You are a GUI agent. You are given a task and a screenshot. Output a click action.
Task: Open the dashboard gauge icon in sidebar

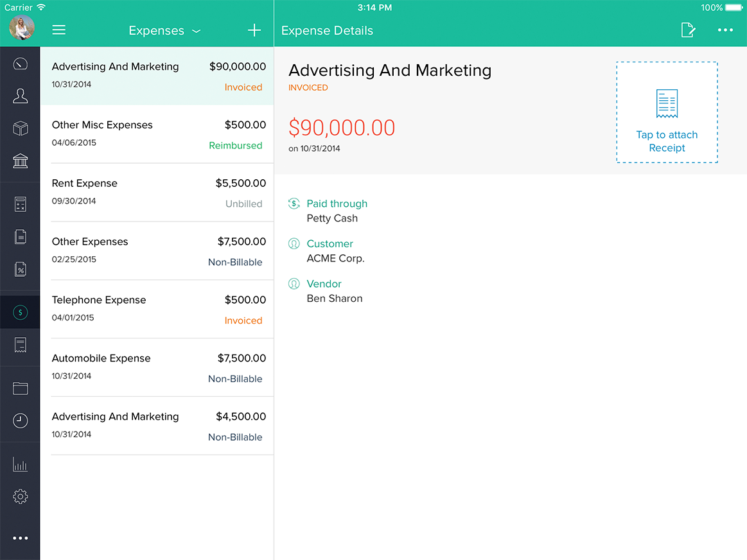click(20, 64)
